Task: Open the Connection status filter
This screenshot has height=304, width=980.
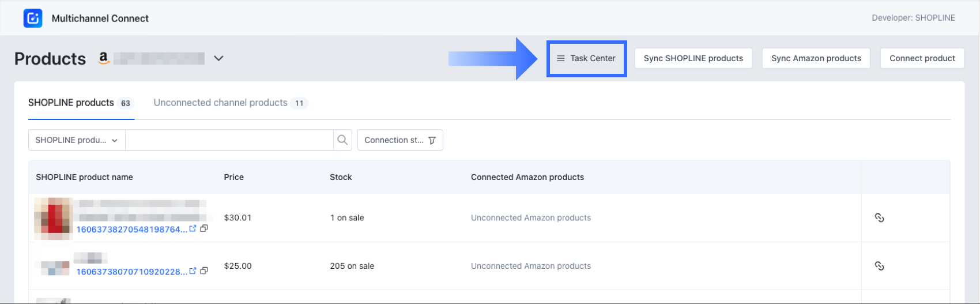Action: 400,140
